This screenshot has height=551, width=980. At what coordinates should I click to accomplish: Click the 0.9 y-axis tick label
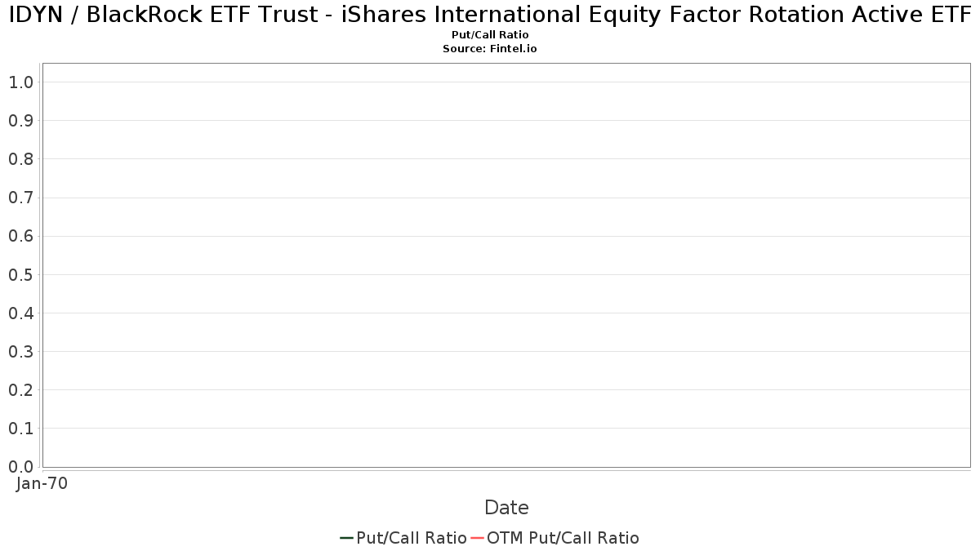[x=20, y=121]
